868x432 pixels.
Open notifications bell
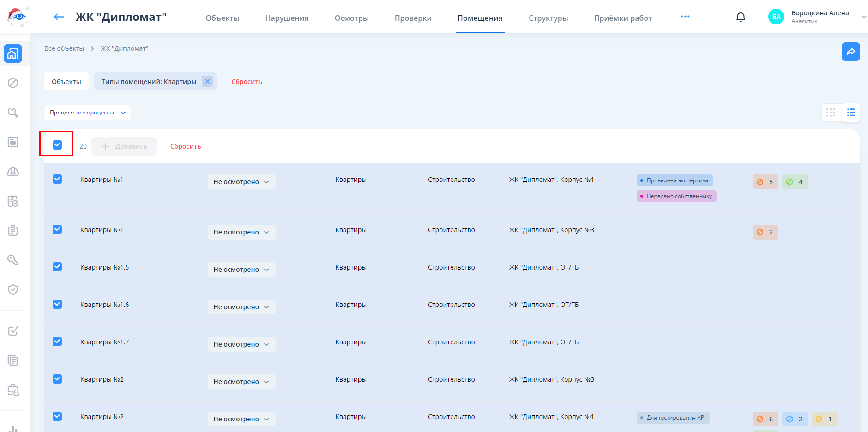(740, 17)
